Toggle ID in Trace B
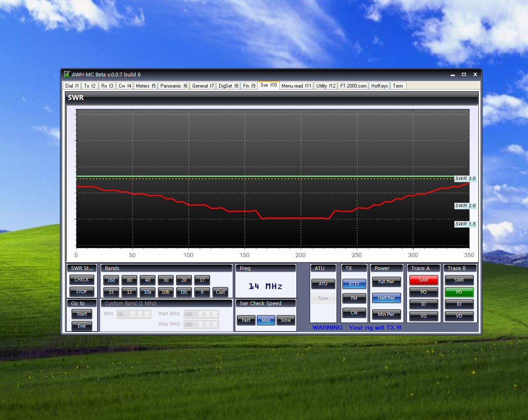This screenshot has height=420, width=528. coord(459,304)
